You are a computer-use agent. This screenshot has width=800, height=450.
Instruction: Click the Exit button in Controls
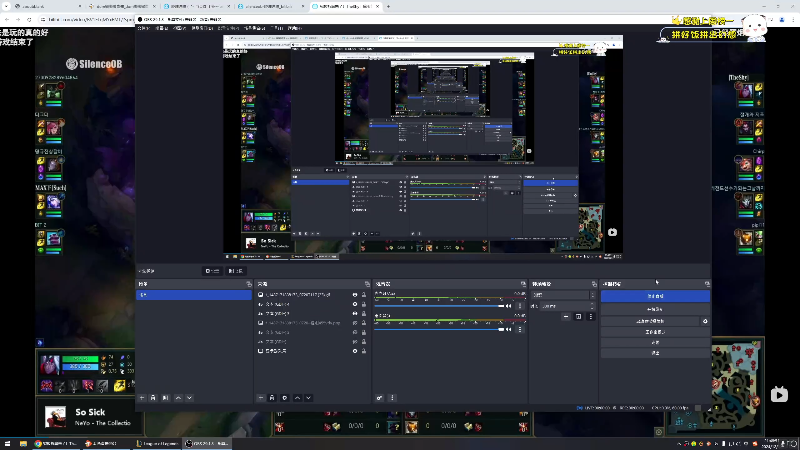click(655, 353)
